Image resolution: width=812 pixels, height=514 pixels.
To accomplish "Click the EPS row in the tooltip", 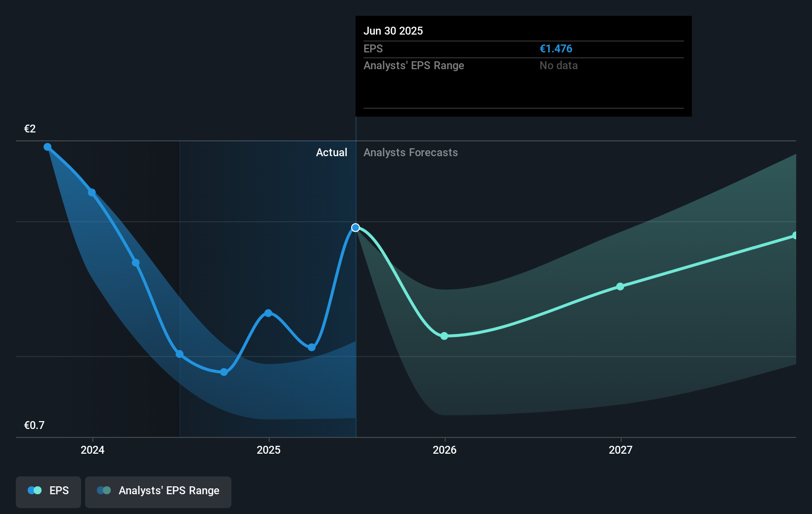I will 372,49.
